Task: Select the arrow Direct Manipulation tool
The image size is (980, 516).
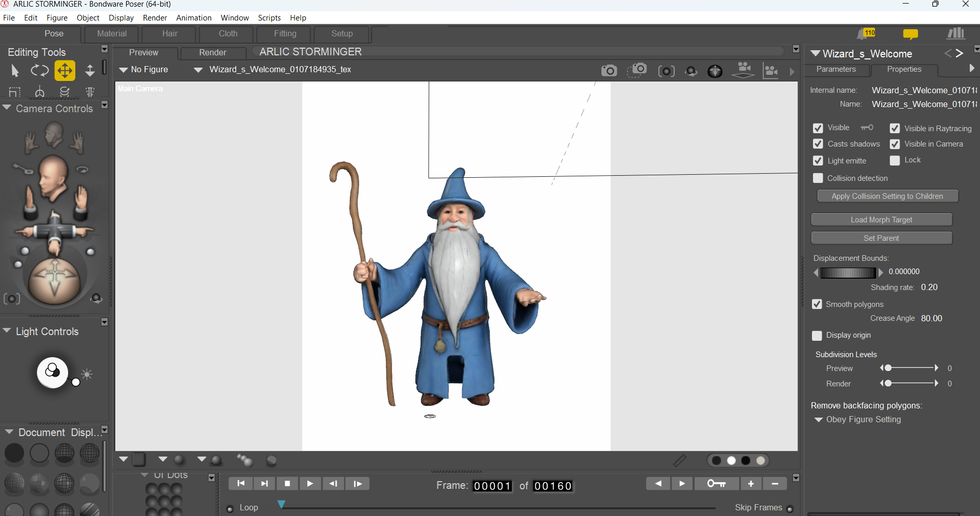Action: coord(15,70)
